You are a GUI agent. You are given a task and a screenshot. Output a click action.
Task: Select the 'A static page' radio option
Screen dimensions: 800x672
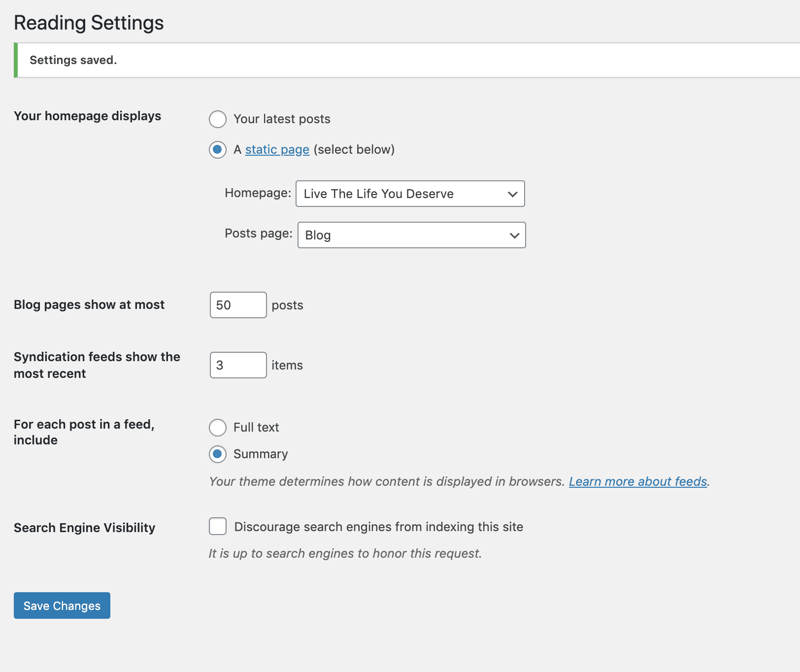pos(218,150)
